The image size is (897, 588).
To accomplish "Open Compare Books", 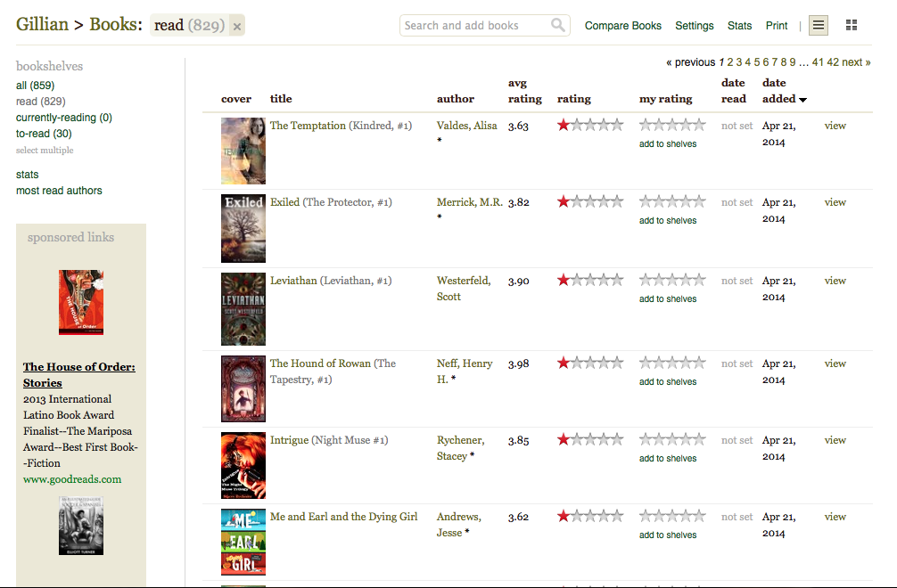I will [x=623, y=26].
